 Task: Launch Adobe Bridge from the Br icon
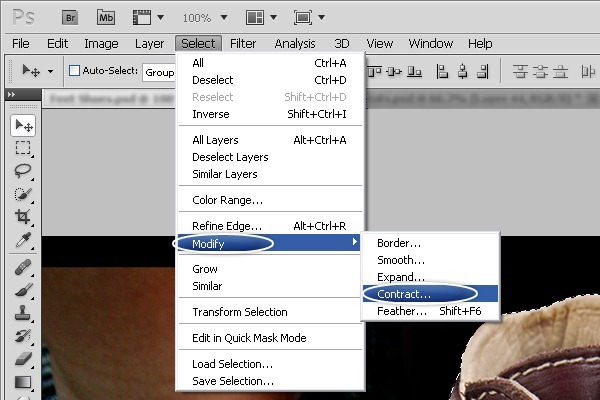click(70, 17)
